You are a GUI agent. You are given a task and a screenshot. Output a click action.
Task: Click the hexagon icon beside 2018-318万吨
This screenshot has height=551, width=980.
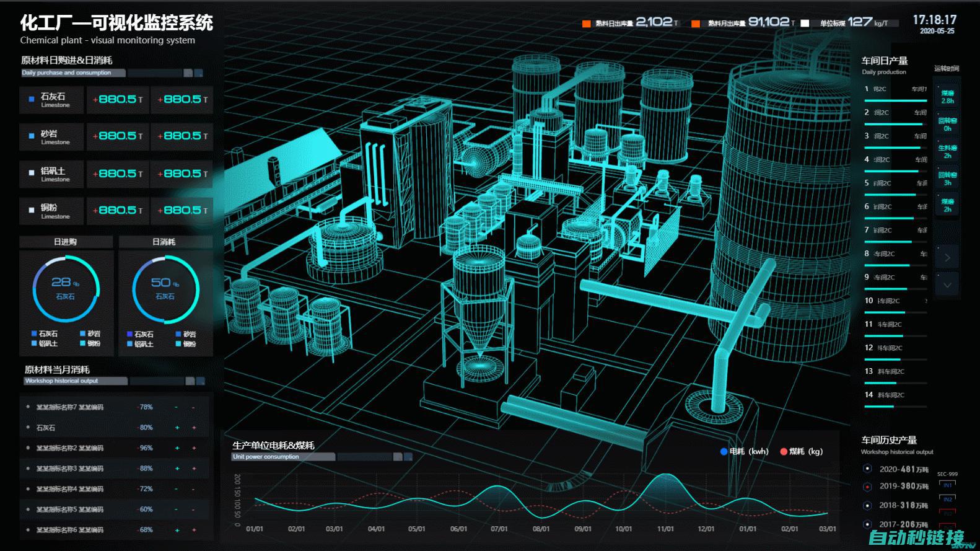pos(867,505)
